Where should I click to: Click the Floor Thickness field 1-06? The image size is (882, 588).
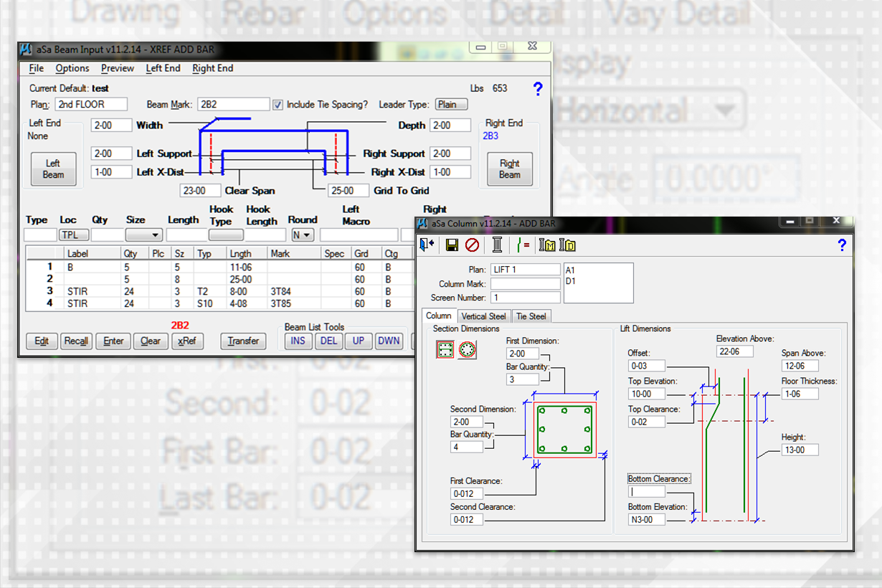pos(800,394)
